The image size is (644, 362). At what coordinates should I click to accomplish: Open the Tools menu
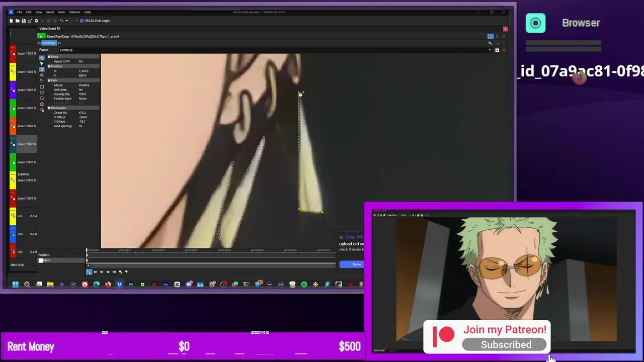pyautogui.click(x=61, y=12)
